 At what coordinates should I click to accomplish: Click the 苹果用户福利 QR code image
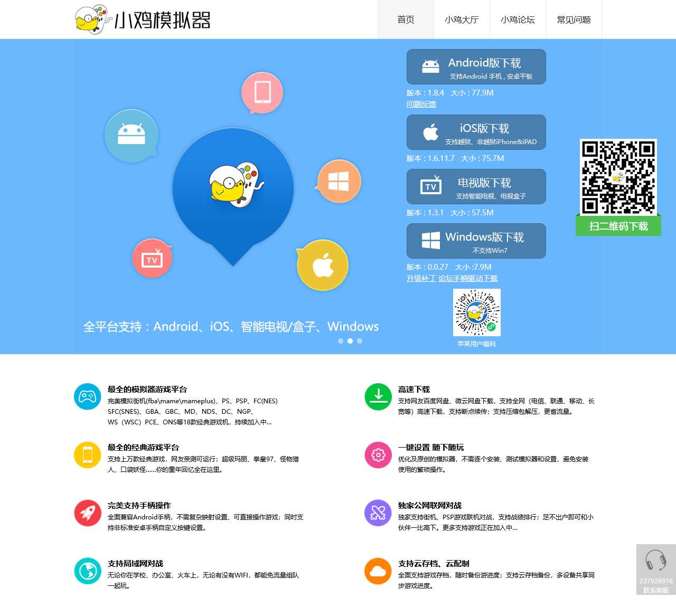point(476,312)
